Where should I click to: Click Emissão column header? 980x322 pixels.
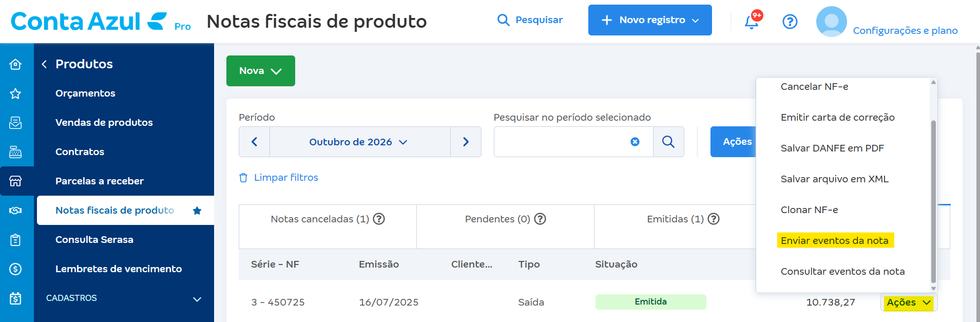pyautogui.click(x=379, y=264)
